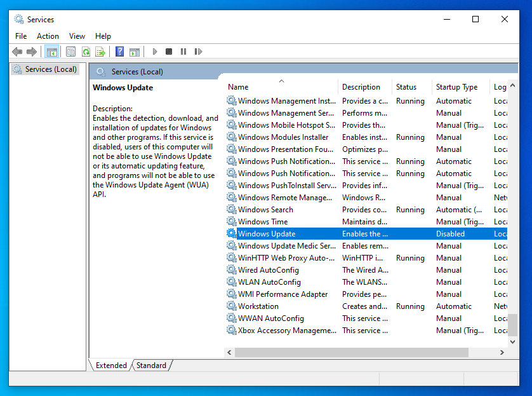532x396 pixels.
Task: Select Services (Local) in the console tree
Action: pyautogui.click(x=51, y=69)
